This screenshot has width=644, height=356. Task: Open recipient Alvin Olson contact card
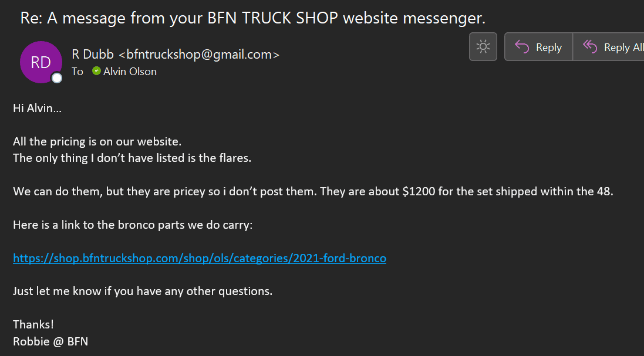(130, 72)
